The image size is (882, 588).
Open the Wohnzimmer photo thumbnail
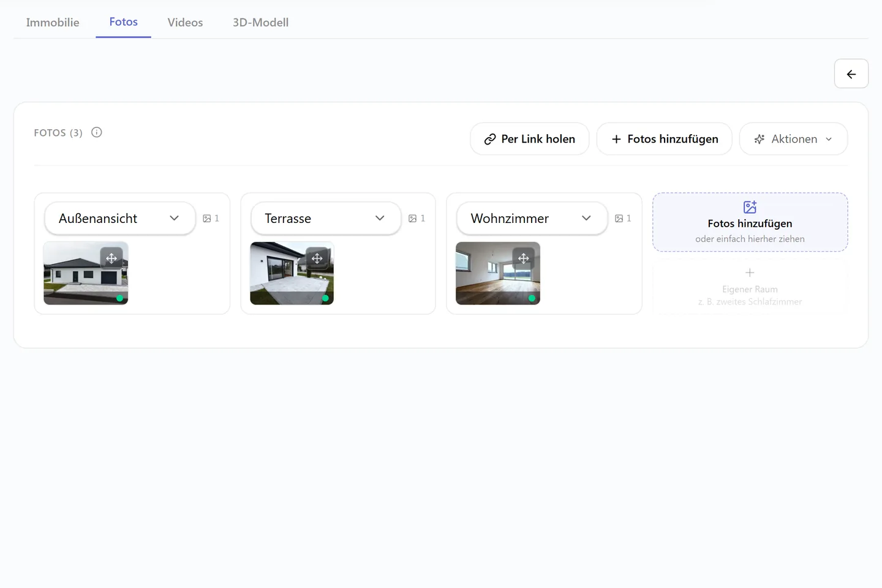coord(498,273)
